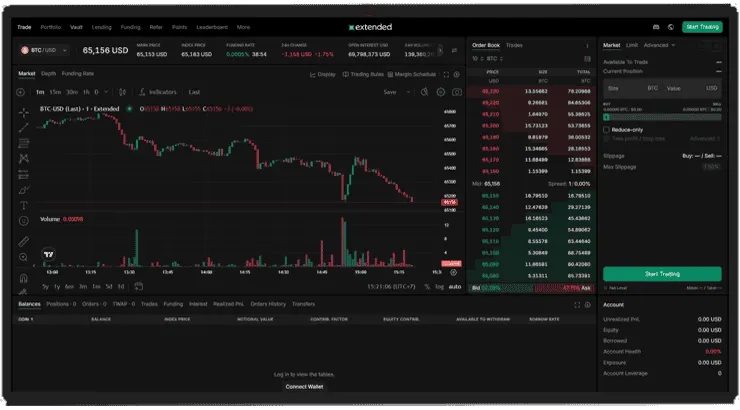Open the Display options on chart

[x=323, y=75]
